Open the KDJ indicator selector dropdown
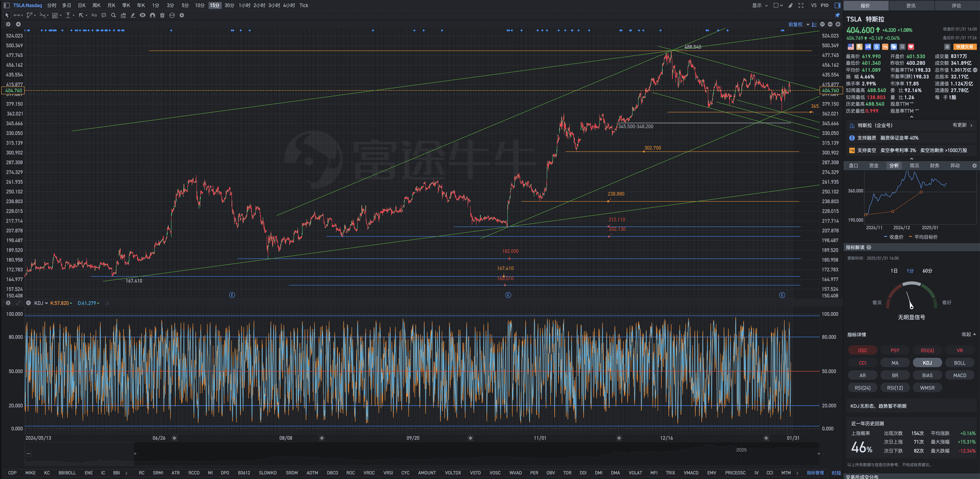Screen dimensions: 980x479 pos(41,303)
